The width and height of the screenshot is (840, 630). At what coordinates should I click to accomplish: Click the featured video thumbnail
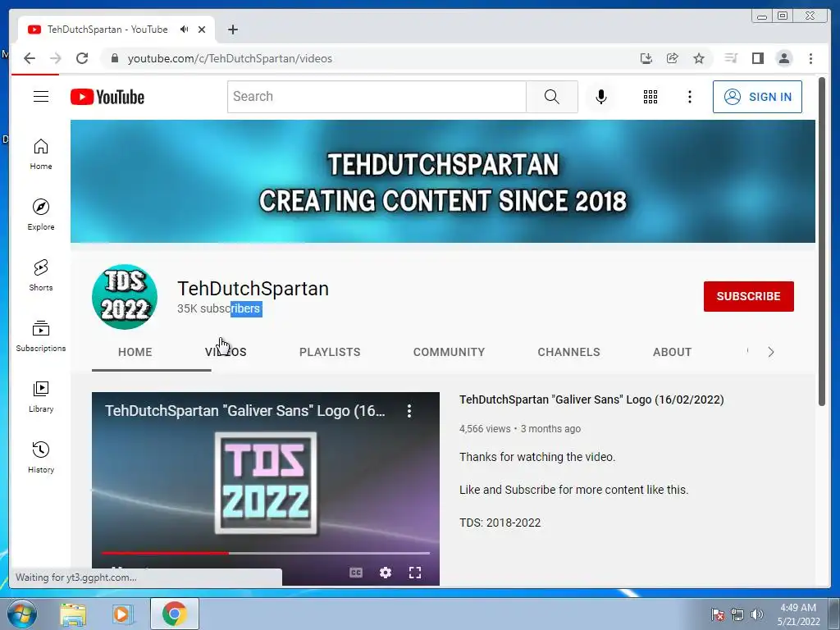point(266,489)
